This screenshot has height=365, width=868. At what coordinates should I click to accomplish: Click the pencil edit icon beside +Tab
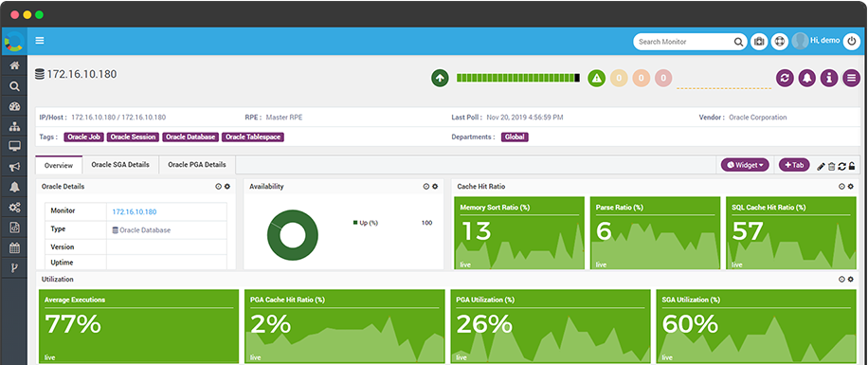pos(821,166)
